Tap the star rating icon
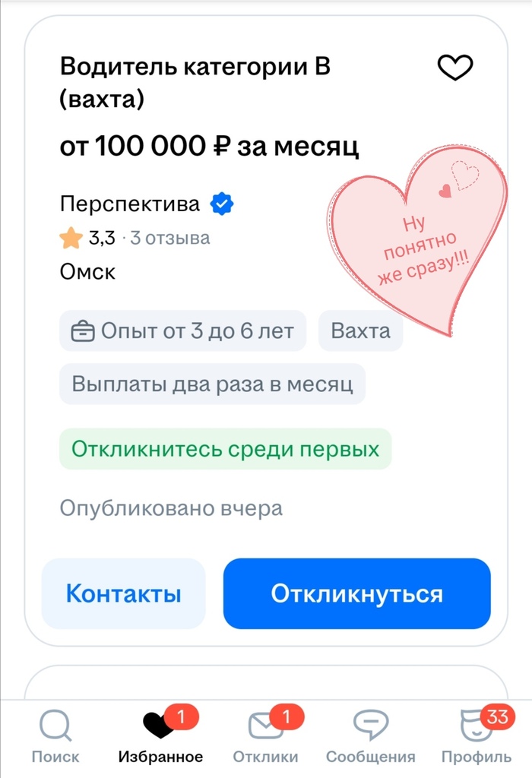This screenshot has width=532, height=778. pos(71,239)
